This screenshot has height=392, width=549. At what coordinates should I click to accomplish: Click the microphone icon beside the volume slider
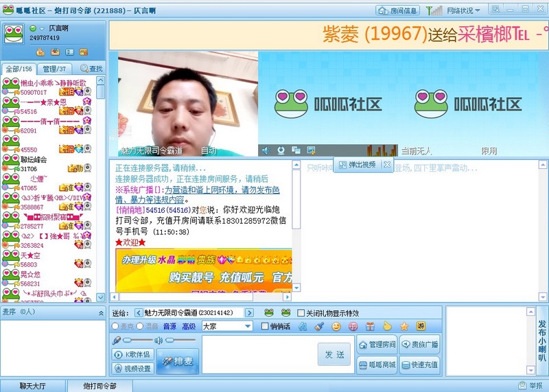[116, 340]
